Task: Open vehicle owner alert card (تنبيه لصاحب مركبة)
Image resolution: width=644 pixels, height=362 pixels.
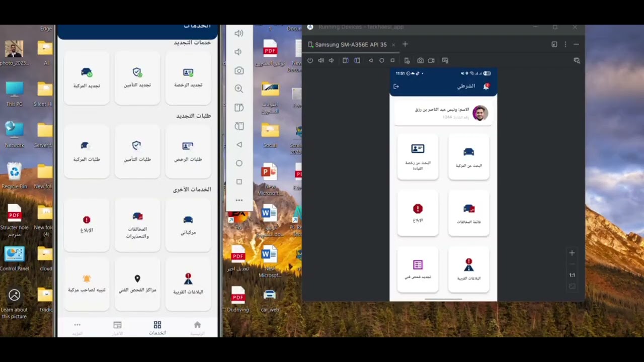Action: tap(87, 284)
